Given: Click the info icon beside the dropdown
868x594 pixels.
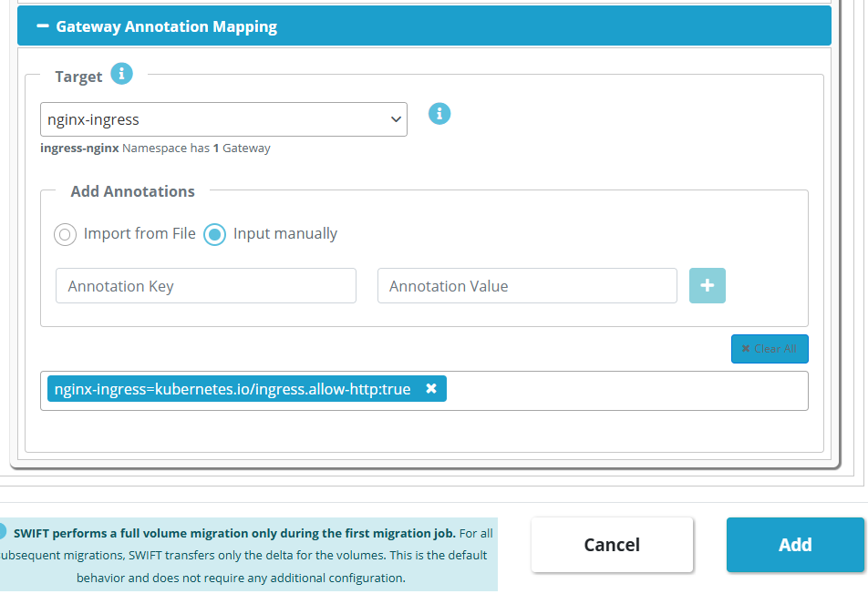Looking at the screenshot, I should pyautogui.click(x=439, y=114).
